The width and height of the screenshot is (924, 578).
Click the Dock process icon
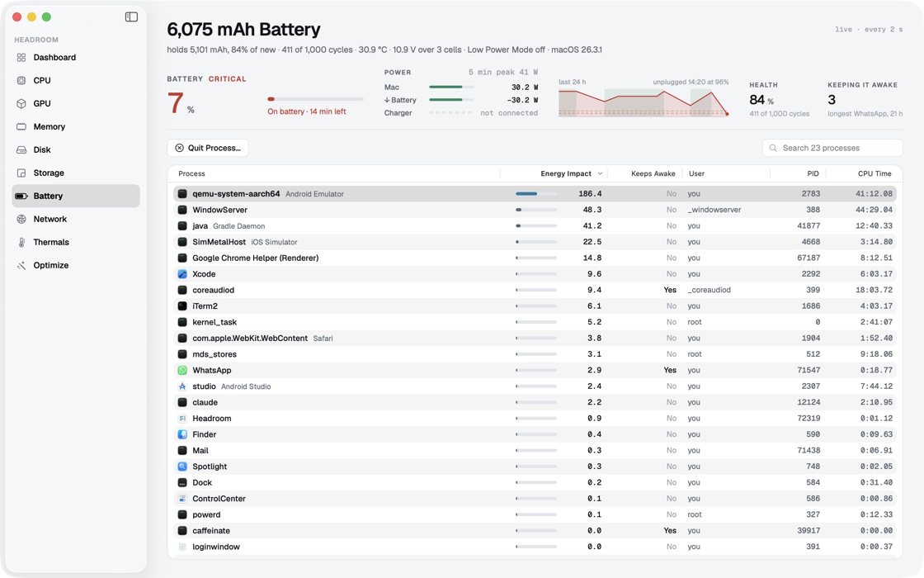tap(182, 482)
